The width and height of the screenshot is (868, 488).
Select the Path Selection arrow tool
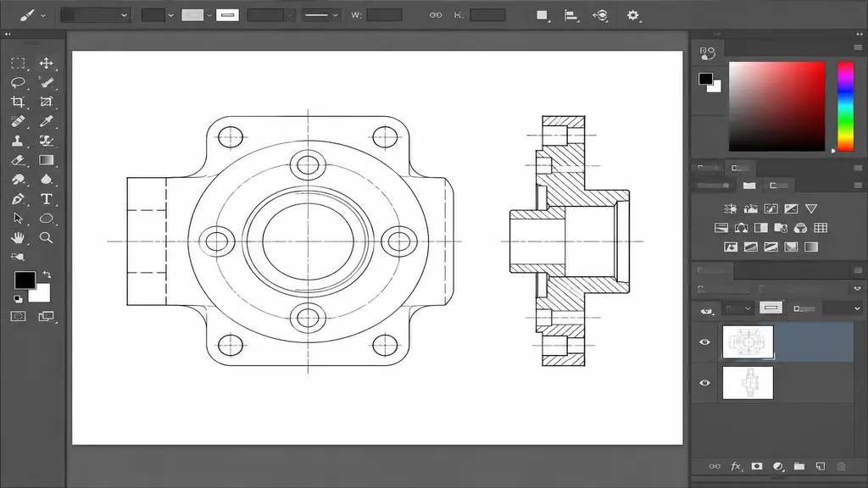pyautogui.click(x=18, y=218)
